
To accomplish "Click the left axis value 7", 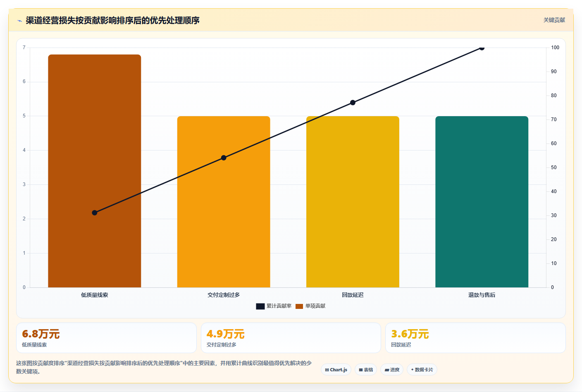I will [24, 48].
